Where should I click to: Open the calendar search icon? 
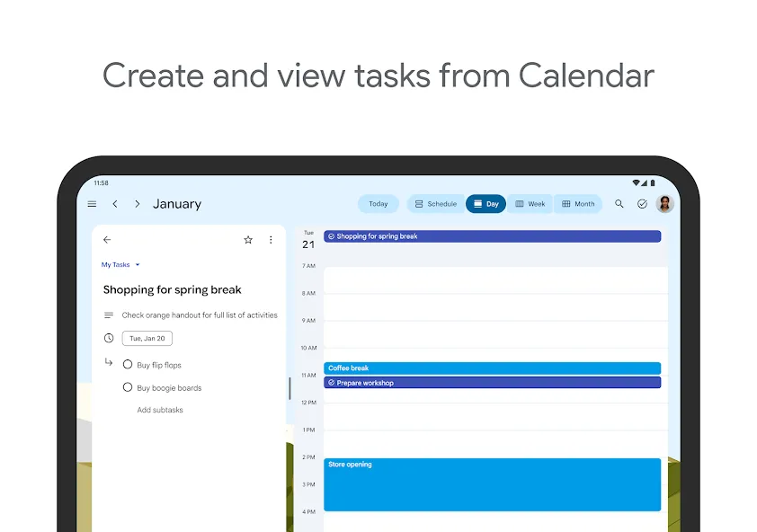click(619, 204)
